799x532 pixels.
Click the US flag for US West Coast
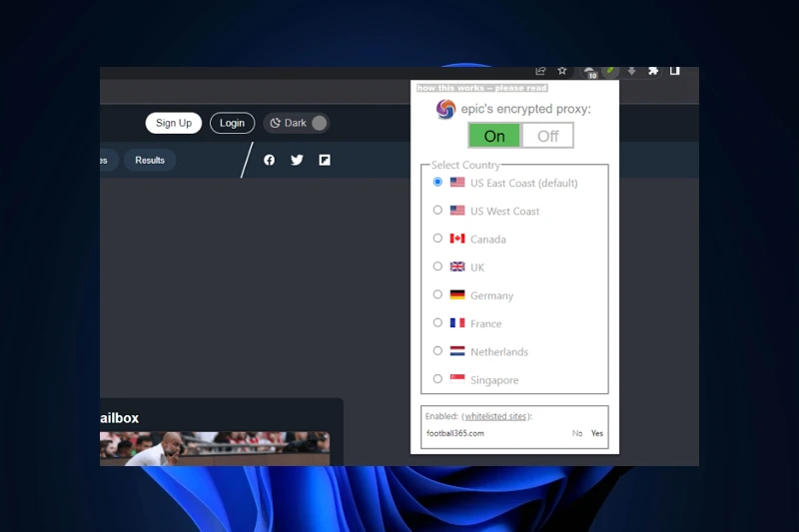pos(457,211)
